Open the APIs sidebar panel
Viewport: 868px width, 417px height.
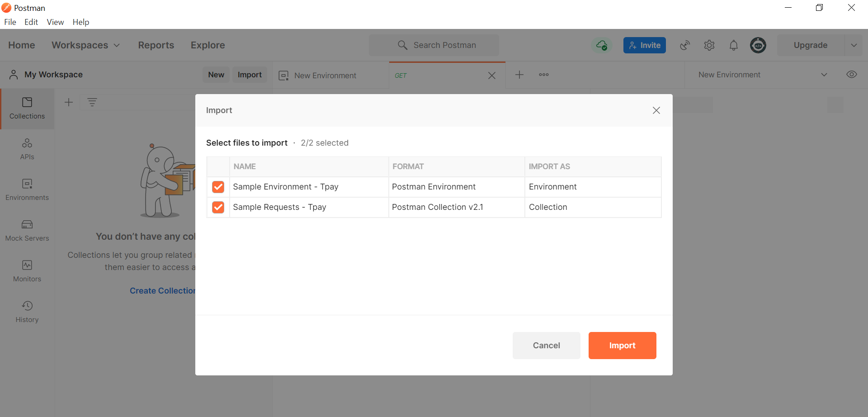(x=27, y=149)
